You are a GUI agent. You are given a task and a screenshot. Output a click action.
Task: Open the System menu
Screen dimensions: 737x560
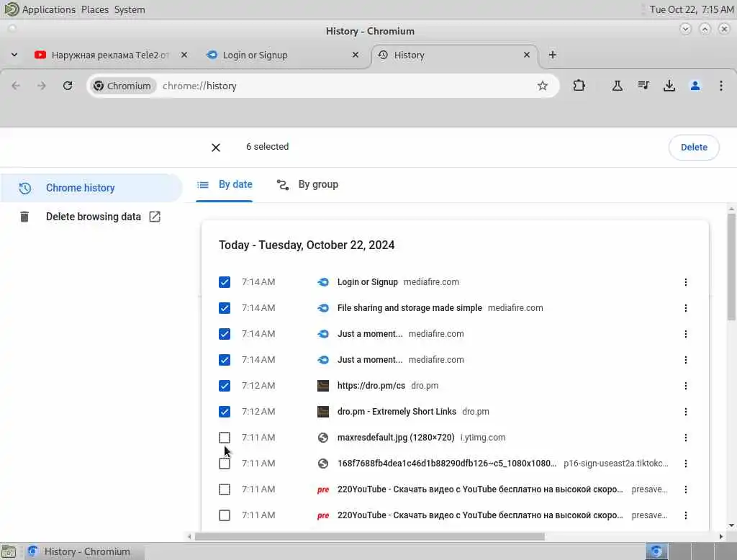click(x=130, y=9)
